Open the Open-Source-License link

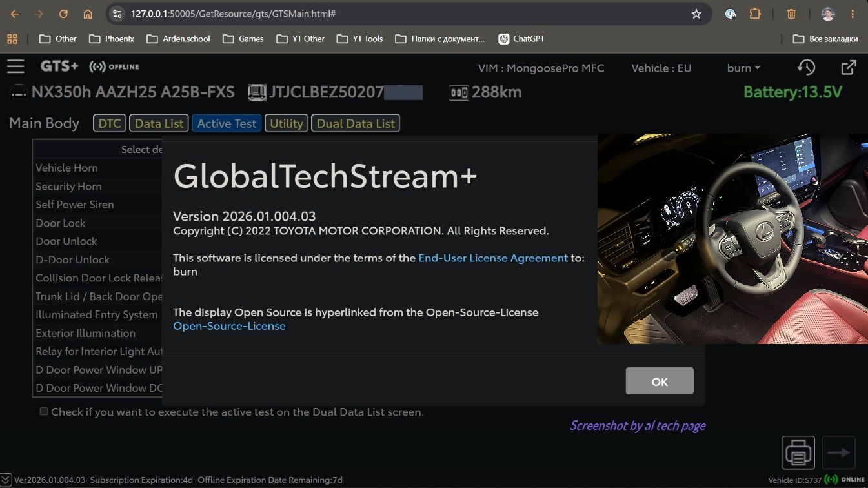click(229, 326)
